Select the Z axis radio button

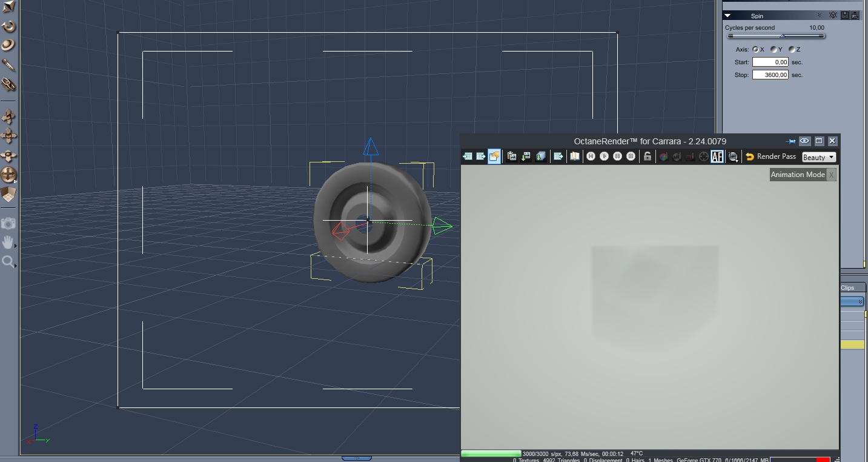coord(792,50)
